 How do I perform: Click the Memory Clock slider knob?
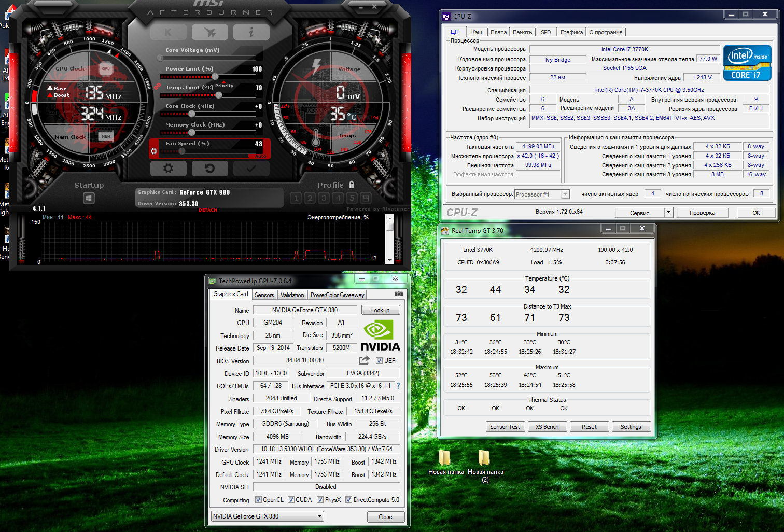pos(192,132)
